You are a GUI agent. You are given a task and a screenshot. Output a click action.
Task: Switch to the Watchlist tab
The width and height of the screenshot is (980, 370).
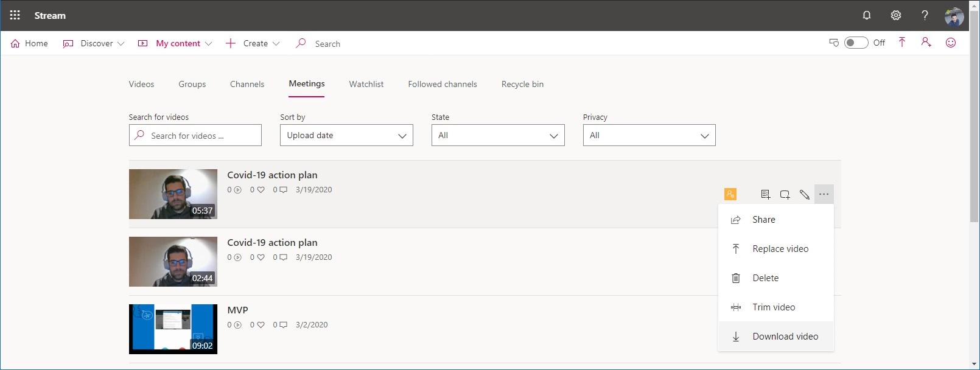coord(366,84)
